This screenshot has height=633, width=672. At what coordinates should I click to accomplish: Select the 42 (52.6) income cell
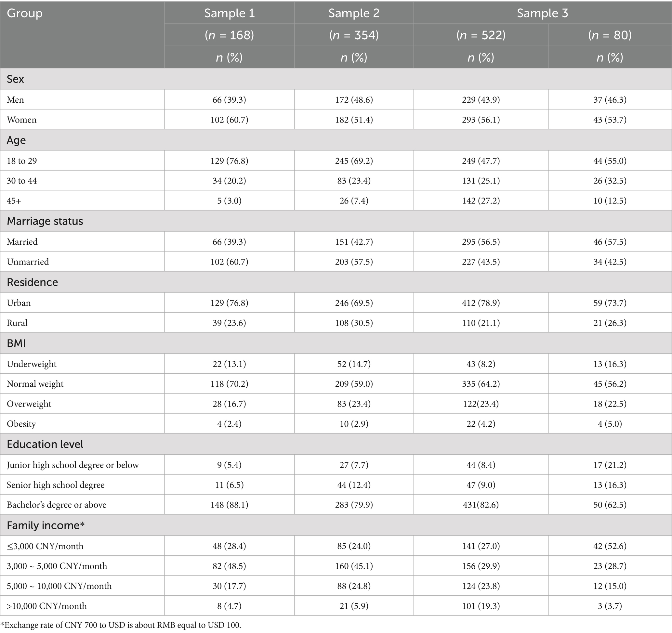click(610, 546)
